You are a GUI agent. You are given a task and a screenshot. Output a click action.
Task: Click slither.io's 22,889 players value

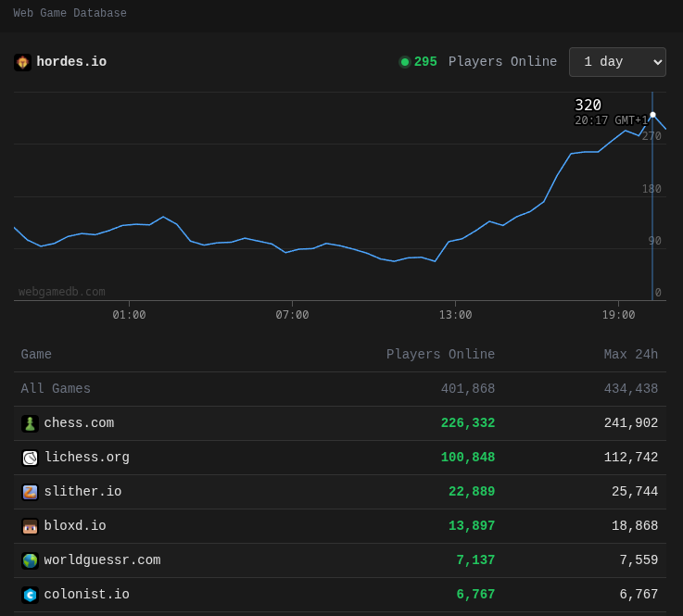point(472,492)
